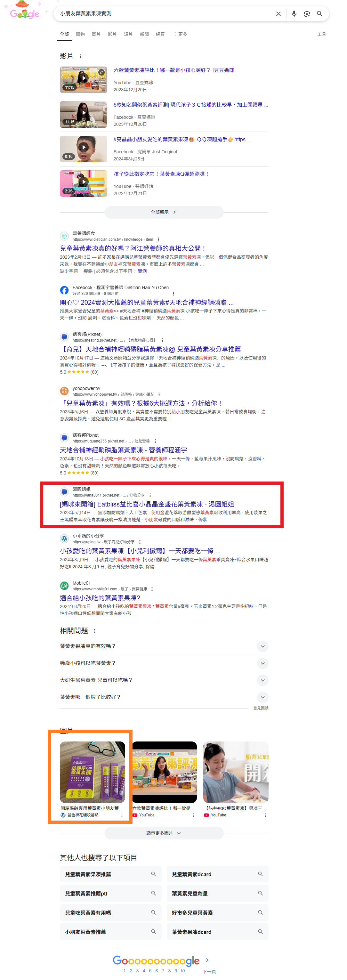Expand question 葉黃素果凍真的有效嗎？
The height and width of the screenshot is (980, 347).
click(164, 646)
